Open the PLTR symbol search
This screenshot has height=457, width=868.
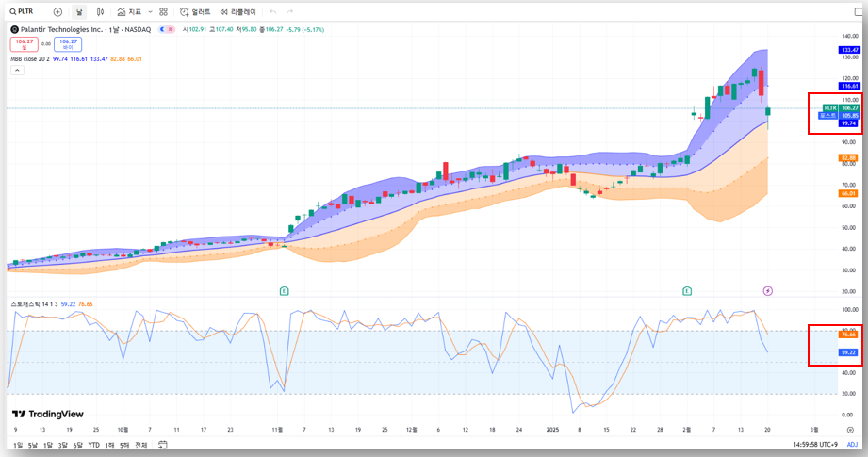[x=22, y=11]
